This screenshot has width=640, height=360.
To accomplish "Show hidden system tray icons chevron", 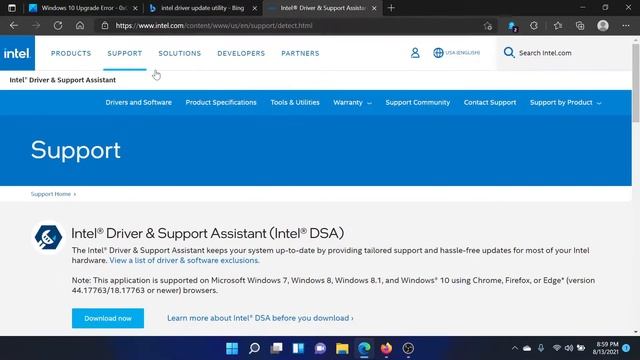I will click(514, 348).
